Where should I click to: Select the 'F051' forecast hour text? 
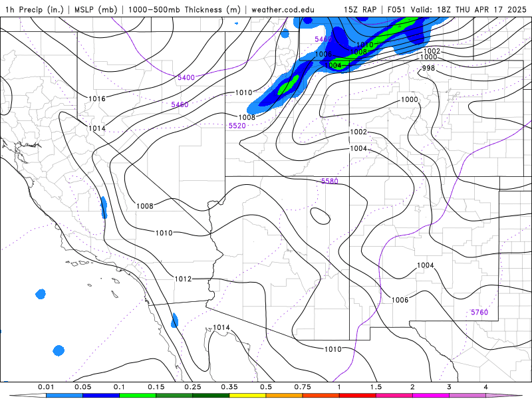click(396, 9)
